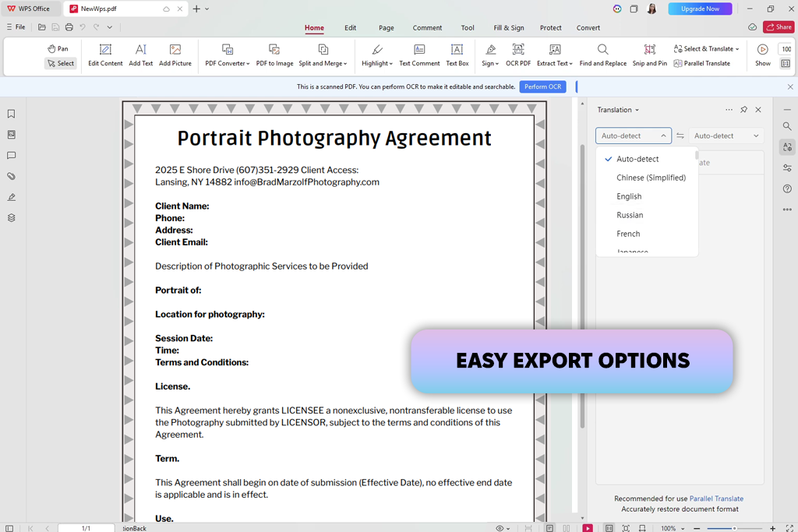
Task: Open Select & Translate dropdown
Action: (706, 49)
